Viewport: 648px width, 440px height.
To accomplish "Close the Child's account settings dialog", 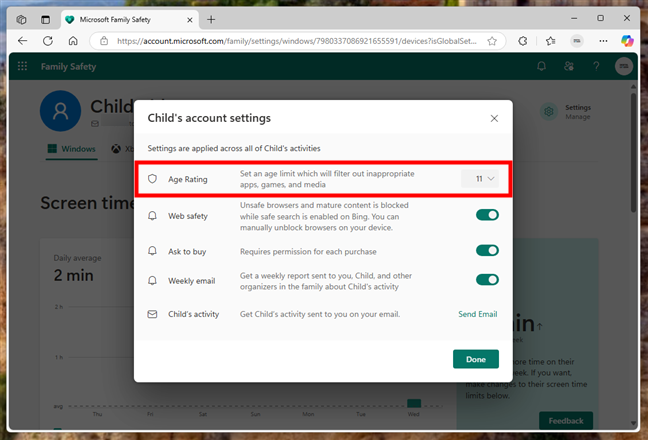I will (494, 118).
